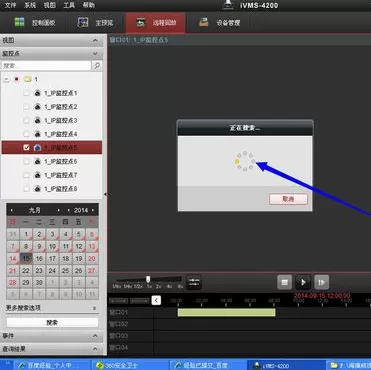Image resolution: width=371 pixels, height=370 pixels.
Task: Click the magnifier search icon
Action: (97, 66)
